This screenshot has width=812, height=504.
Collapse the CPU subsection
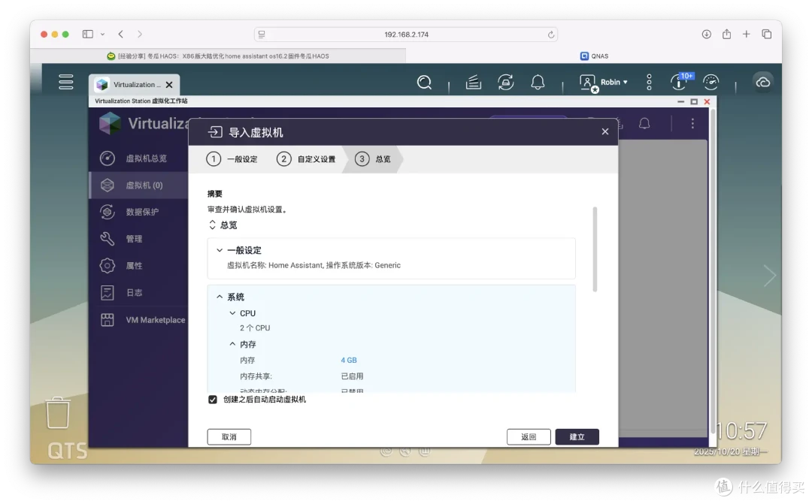coord(232,313)
